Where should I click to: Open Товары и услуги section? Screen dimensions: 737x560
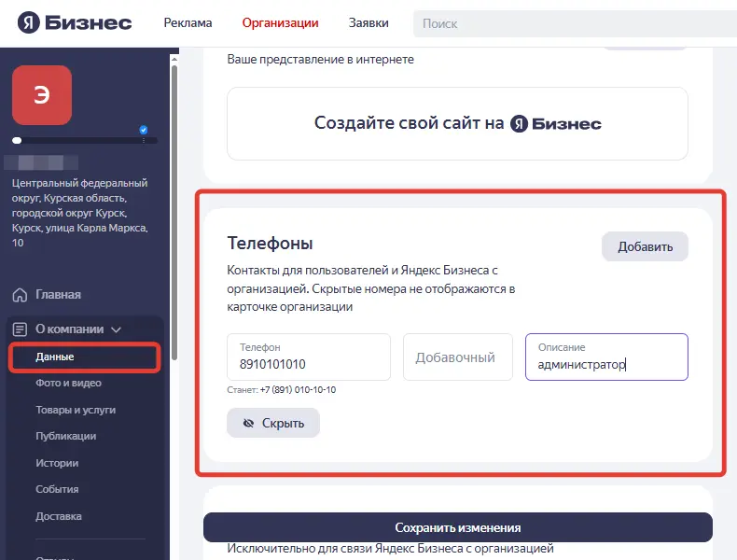76,410
